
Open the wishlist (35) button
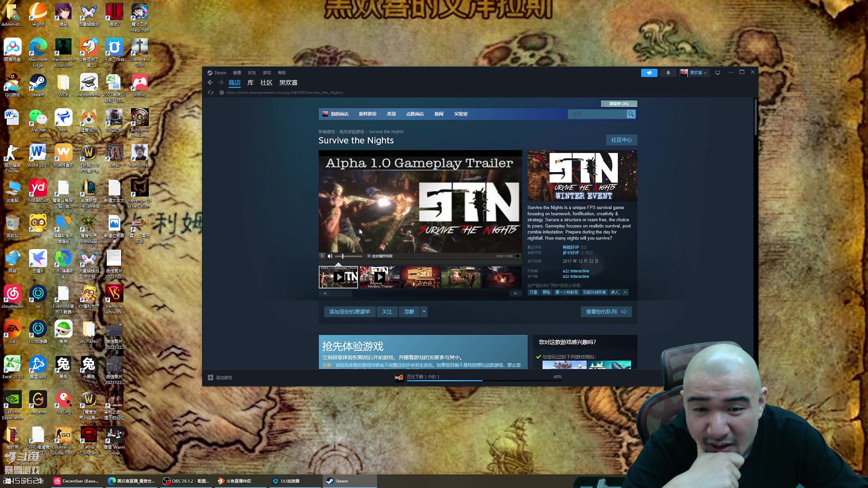[619, 104]
